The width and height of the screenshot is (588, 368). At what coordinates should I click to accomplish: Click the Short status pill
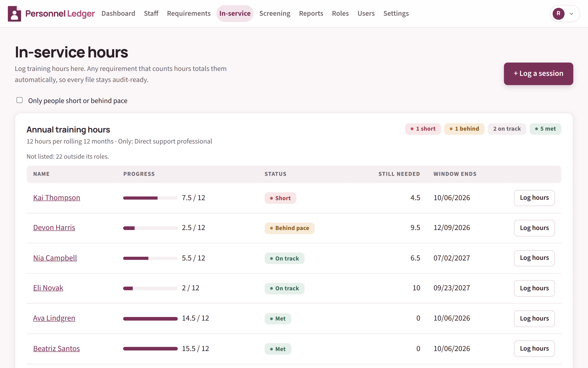tap(280, 198)
